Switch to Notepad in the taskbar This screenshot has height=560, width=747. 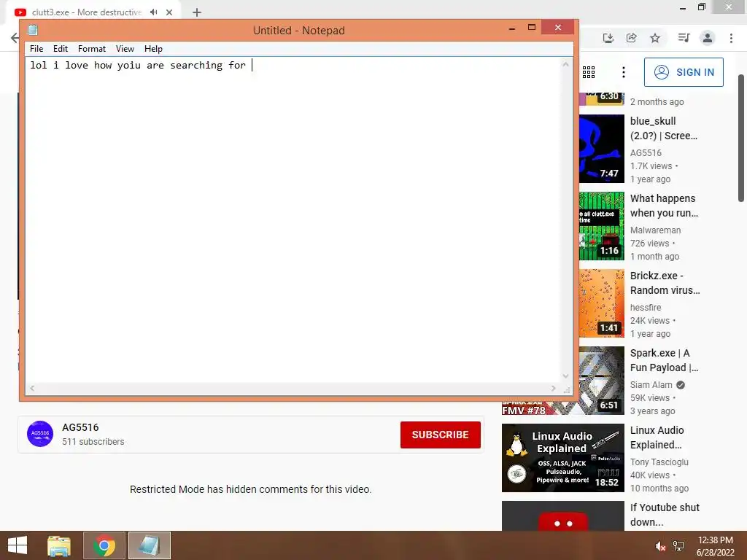[x=149, y=545]
